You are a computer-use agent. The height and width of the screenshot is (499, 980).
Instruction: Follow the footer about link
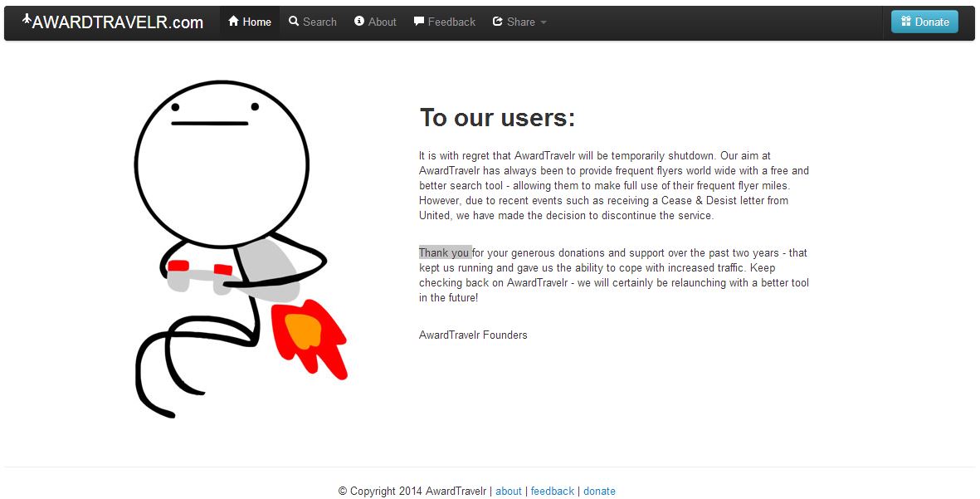pos(509,491)
